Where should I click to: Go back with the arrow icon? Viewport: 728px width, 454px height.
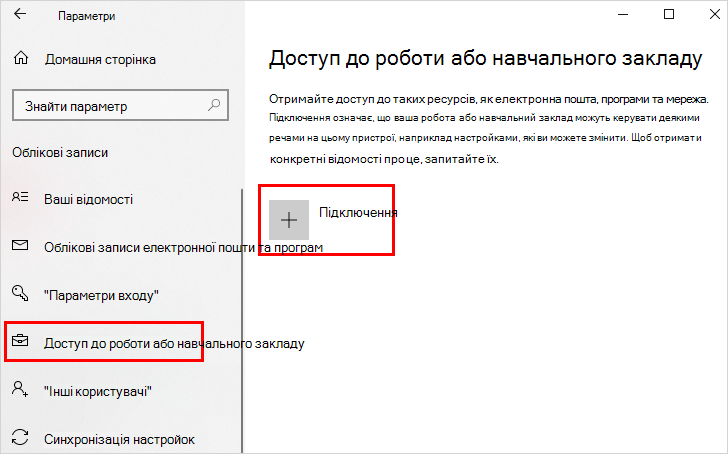(20, 14)
